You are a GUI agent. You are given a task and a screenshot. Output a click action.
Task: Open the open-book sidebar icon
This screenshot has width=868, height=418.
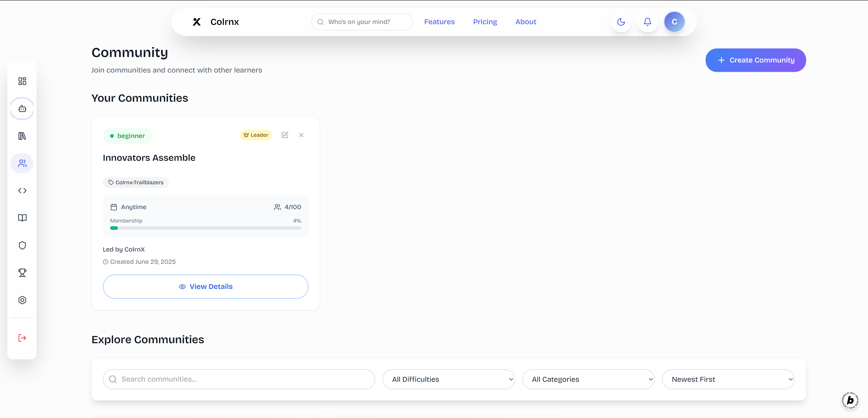[x=22, y=218]
